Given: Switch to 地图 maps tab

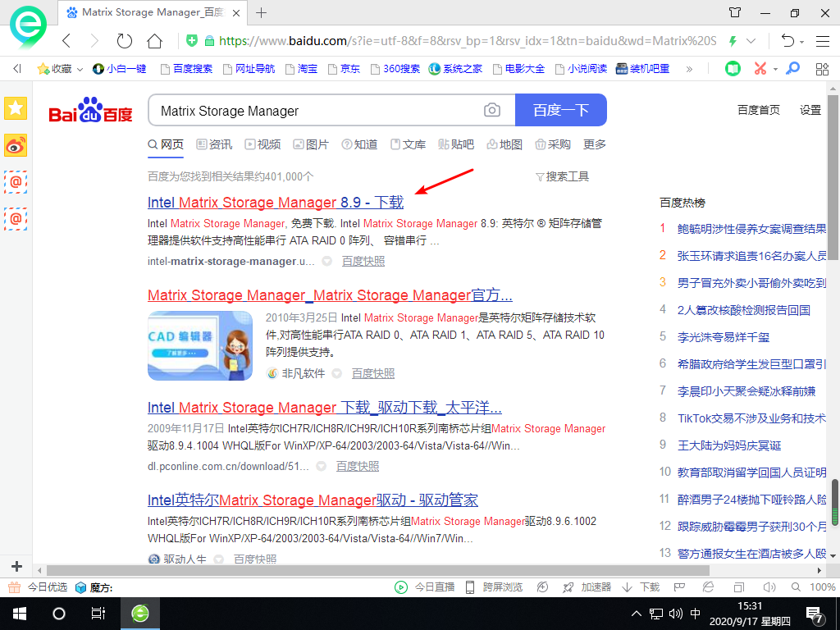Looking at the screenshot, I should pyautogui.click(x=504, y=144).
